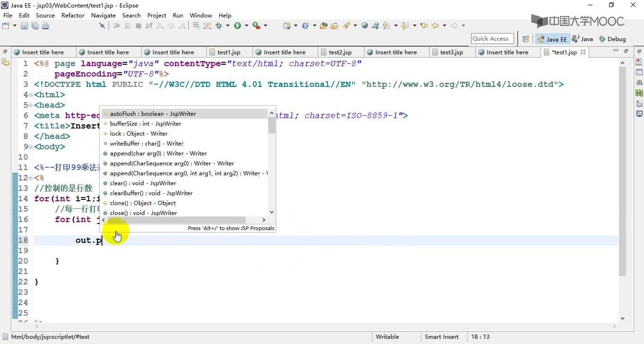Click the Open Perspective icon
This screenshot has height=344, width=644.
(525, 39)
